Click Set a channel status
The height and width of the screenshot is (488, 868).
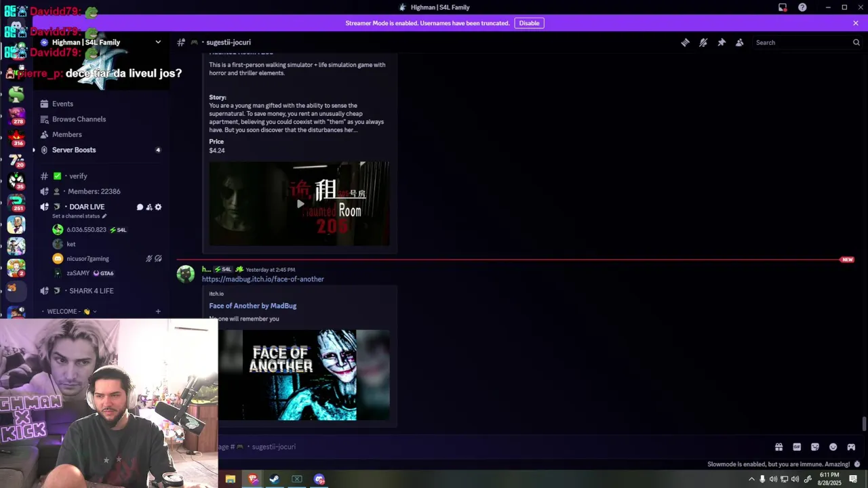pyautogui.click(x=79, y=216)
